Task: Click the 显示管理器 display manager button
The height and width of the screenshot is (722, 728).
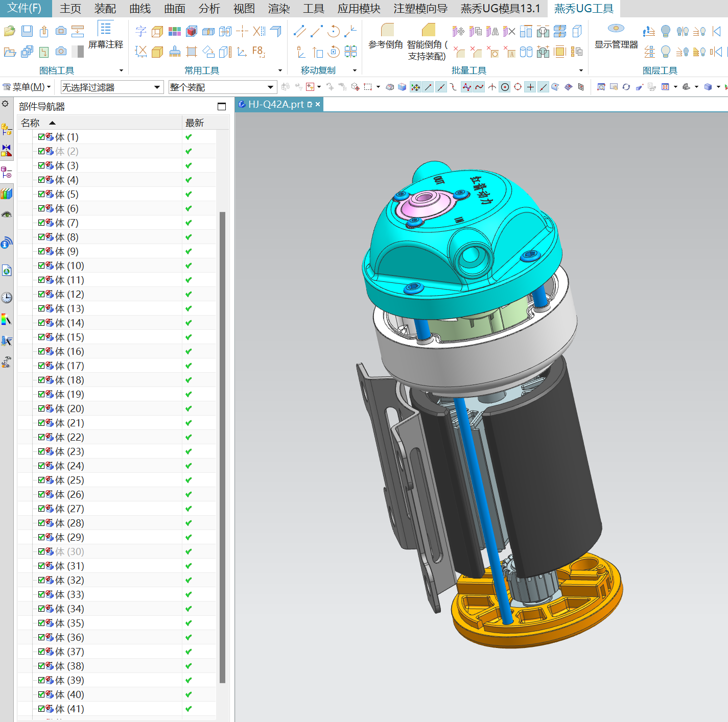Action: pos(616,35)
